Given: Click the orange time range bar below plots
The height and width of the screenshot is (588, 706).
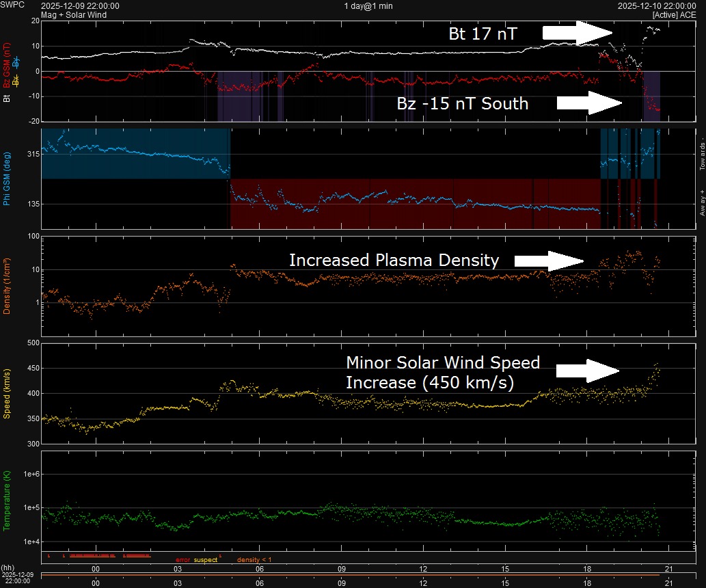Looking at the screenshot, I should [351, 575].
